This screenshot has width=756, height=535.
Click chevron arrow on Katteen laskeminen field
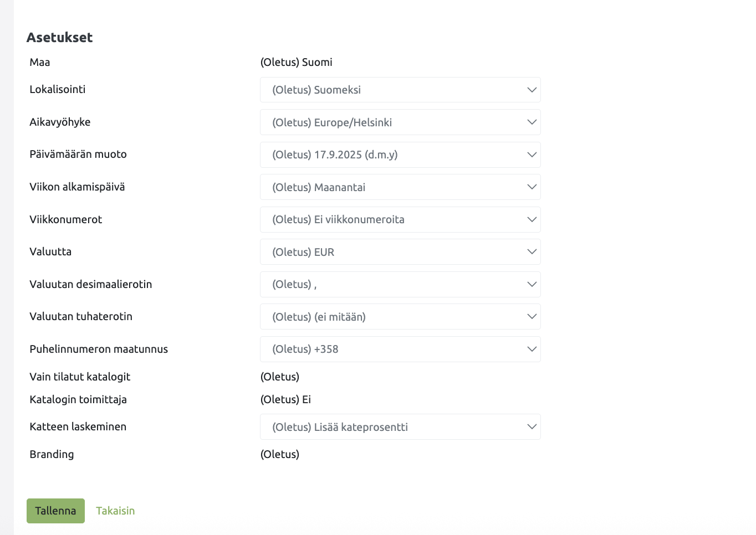click(532, 427)
